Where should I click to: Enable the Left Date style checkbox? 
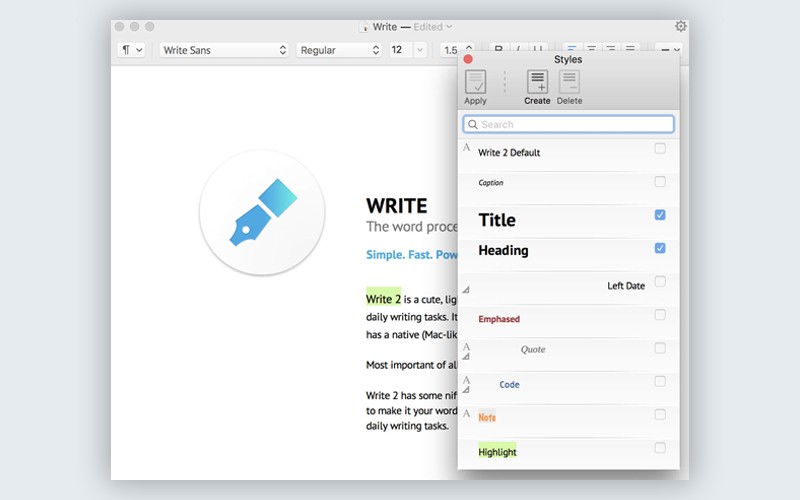point(660,282)
